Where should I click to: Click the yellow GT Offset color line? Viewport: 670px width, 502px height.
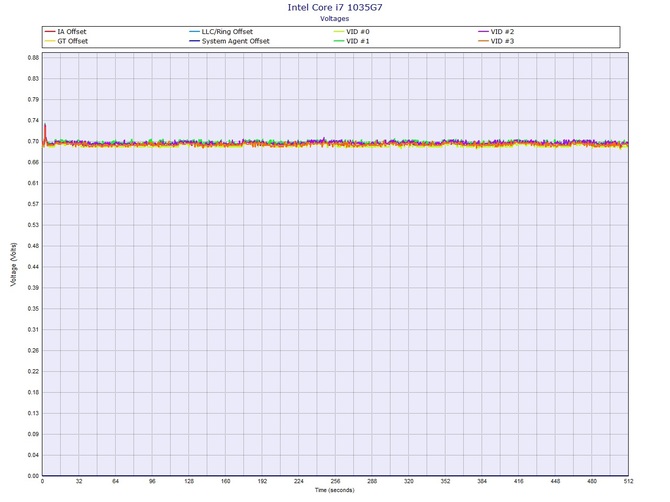(50, 41)
